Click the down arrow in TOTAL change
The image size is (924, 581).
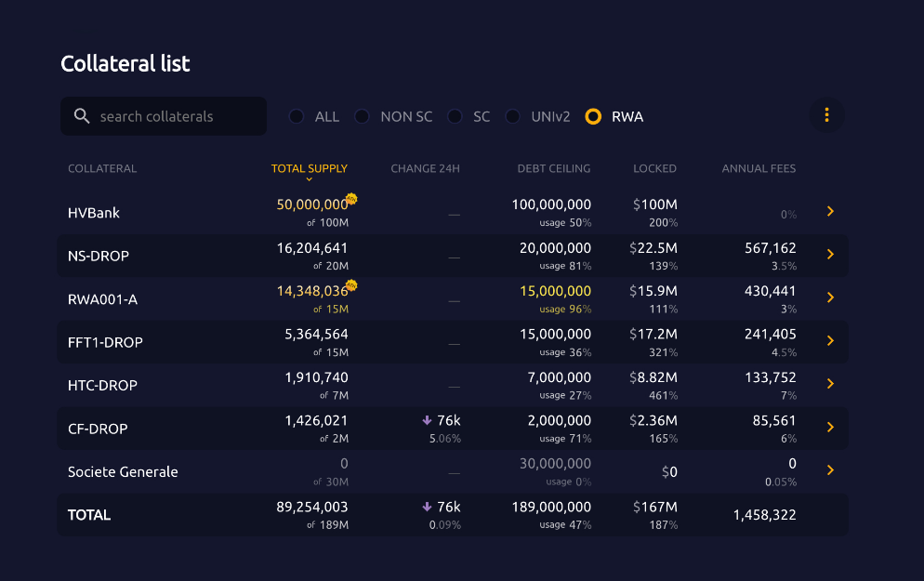[428, 507]
